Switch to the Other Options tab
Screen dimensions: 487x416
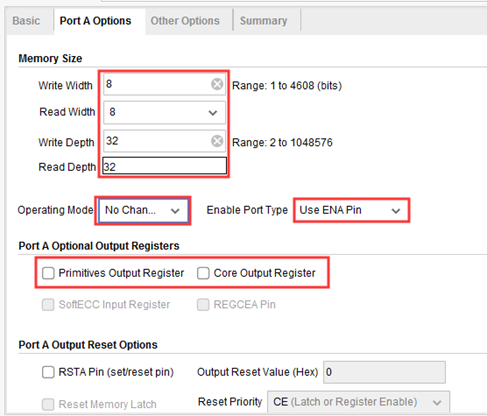tap(185, 21)
